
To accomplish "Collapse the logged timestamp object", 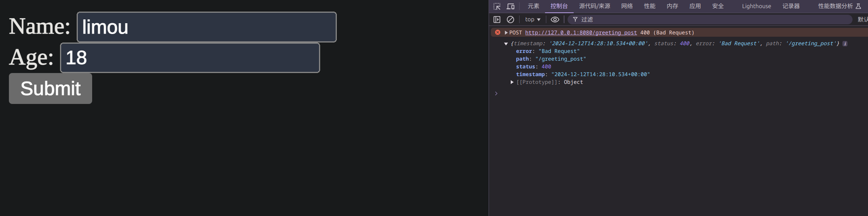I will coord(506,44).
